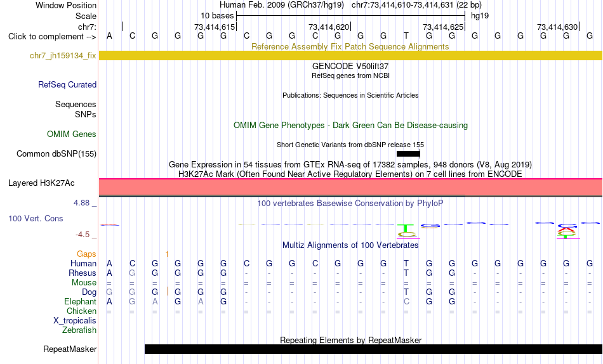603x364 pixels.
Task: Select the Mouse alignment row label
Action: point(84,283)
